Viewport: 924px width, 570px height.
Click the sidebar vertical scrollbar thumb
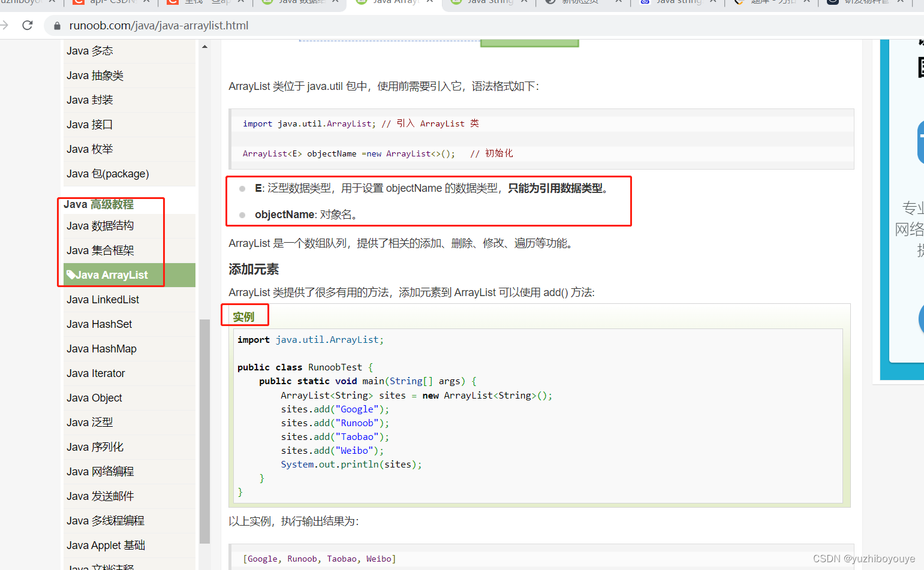tap(204, 432)
